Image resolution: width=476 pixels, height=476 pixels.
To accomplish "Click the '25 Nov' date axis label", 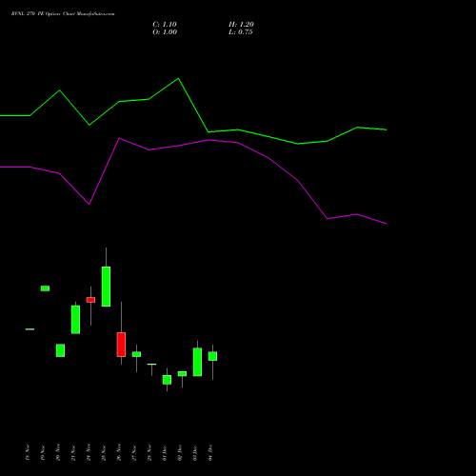I will [x=104, y=452].
